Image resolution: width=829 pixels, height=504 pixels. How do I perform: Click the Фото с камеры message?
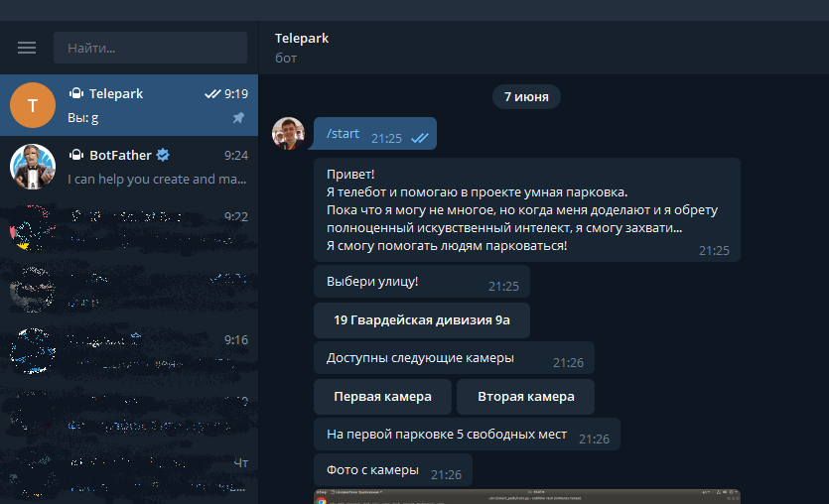[x=393, y=469]
